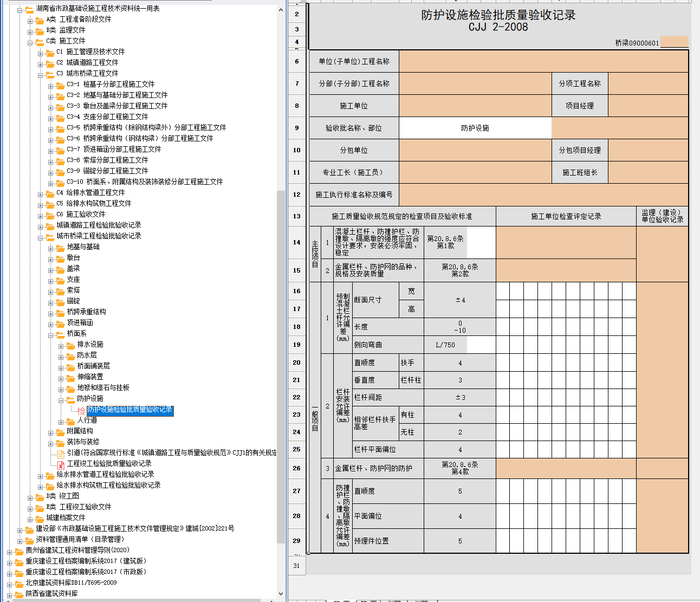Click the folder icon beside 地基与基础
Image resolution: width=700 pixels, height=602 pixels.
pyautogui.click(x=60, y=248)
